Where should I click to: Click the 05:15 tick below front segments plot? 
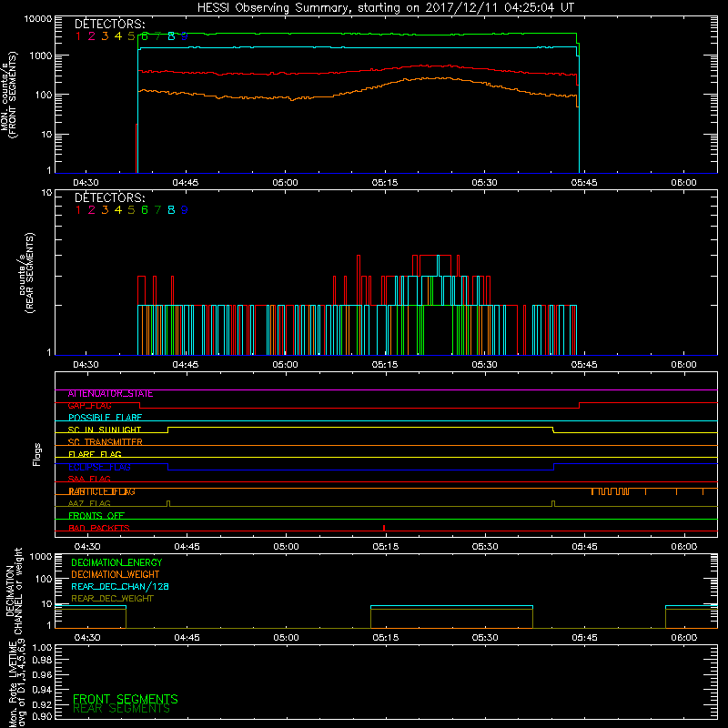pos(385,183)
